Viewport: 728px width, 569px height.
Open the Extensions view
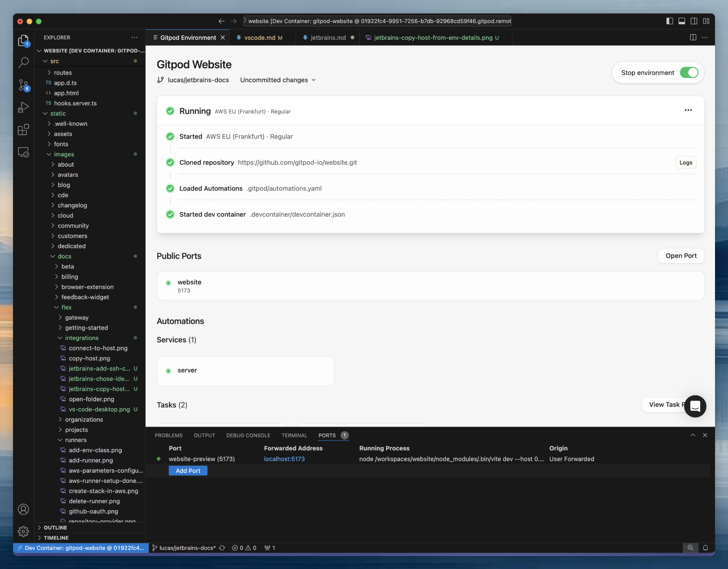click(23, 129)
